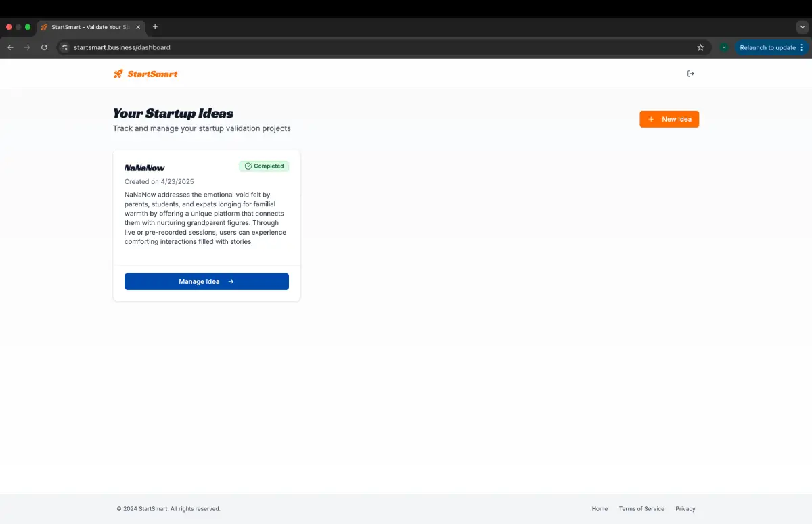This screenshot has width=812, height=524.
Task: Open Chrome's three-dot menu
Action: point(802,47)
